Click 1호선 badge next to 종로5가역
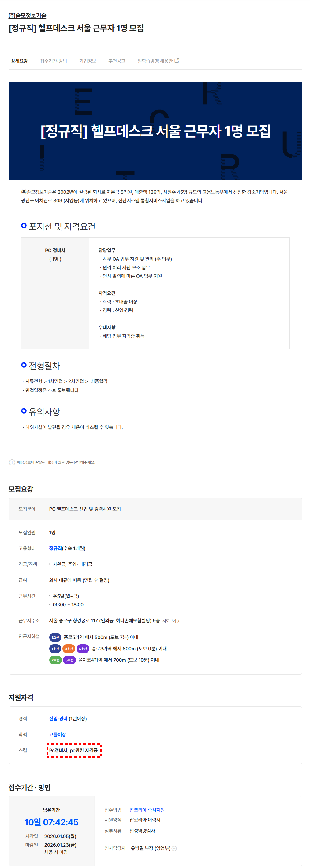Screen dimensions: 310x868 [55, 638]
